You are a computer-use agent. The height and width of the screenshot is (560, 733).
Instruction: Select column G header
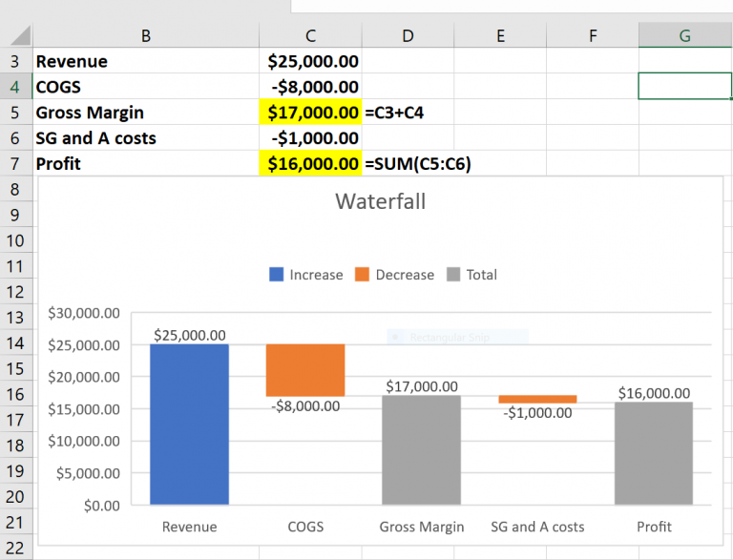pos(685,35)
